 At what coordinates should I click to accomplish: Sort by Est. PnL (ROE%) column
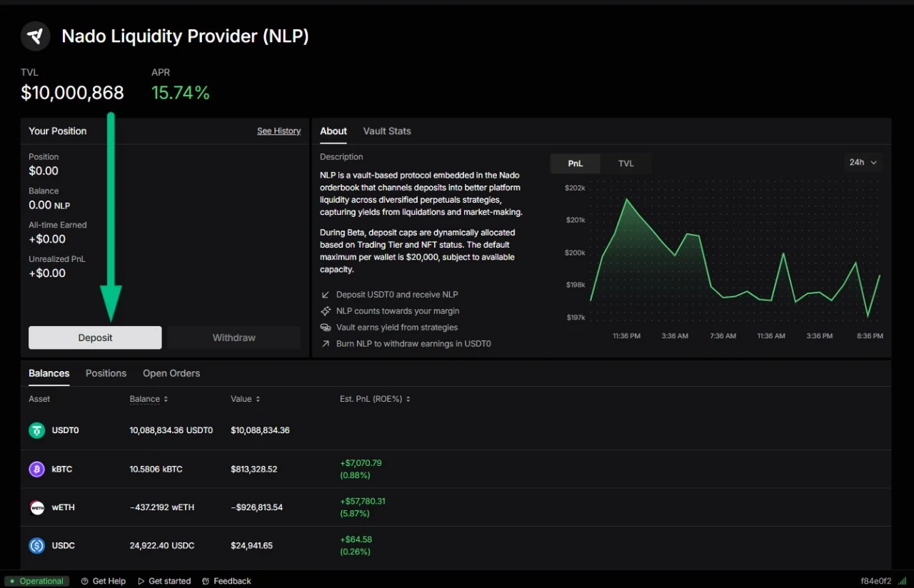pyautogui.click(x=376, y=399)
